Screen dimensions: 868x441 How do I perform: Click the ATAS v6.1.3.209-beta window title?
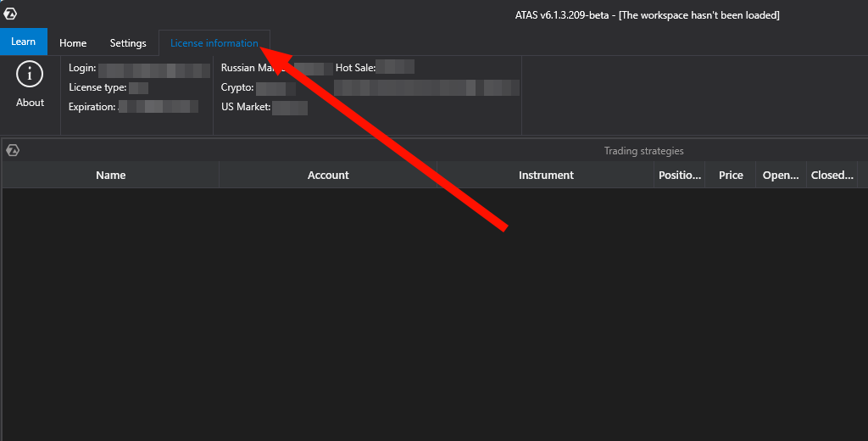[x=647, y=15]
